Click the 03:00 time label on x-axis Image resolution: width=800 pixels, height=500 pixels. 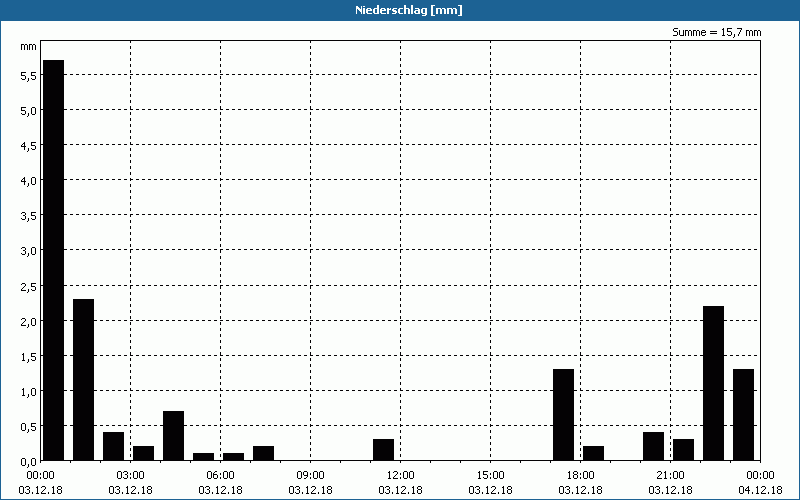(x=131, y=476)
